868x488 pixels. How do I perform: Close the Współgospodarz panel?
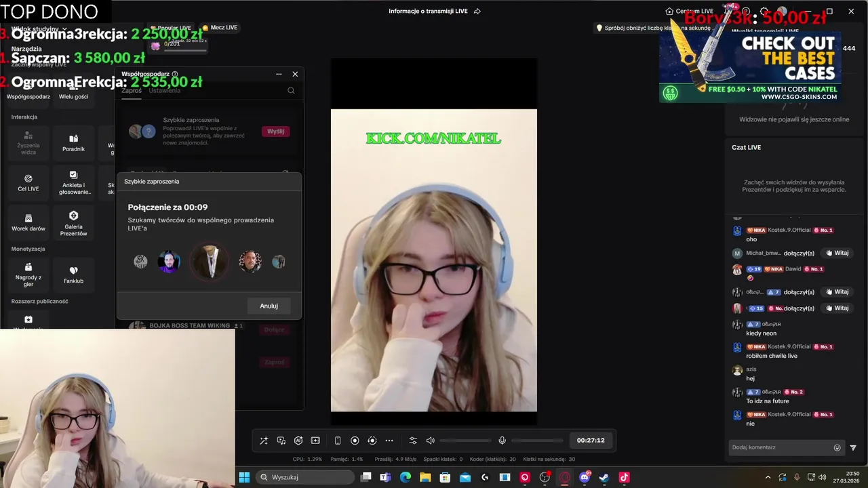[x=295, y=74]
